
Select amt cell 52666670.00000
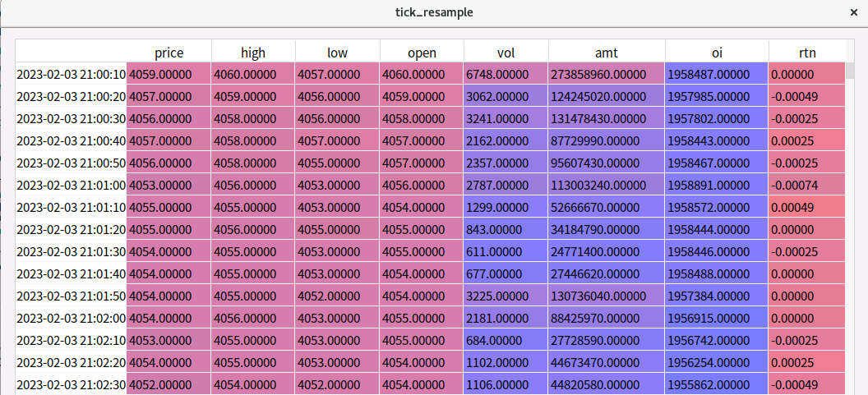[x=607, y=207]
